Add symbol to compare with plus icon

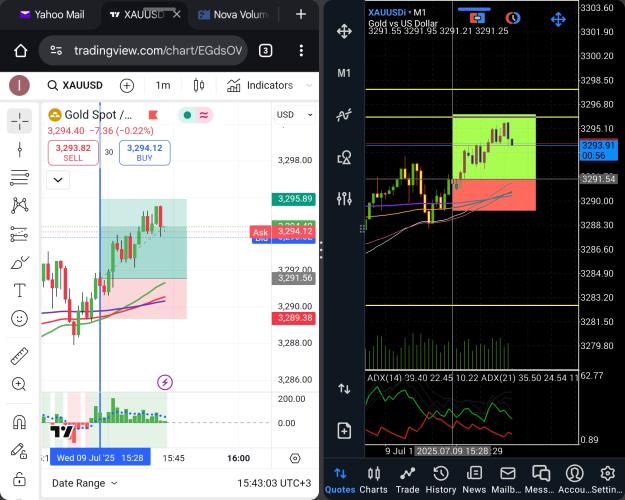(x=127, y=85)
